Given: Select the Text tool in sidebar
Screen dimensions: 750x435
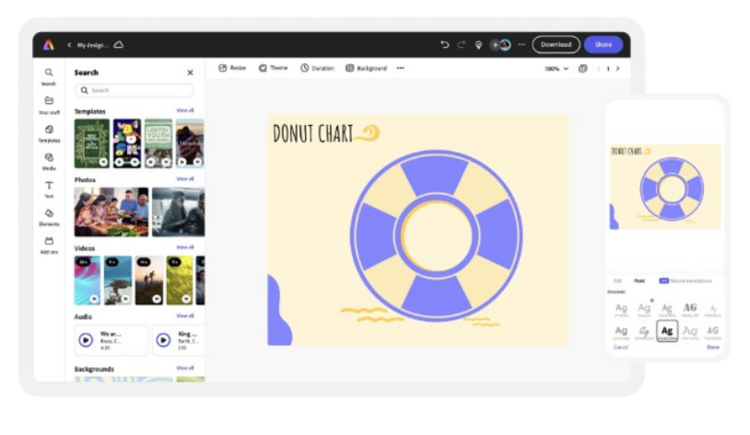Looking at the screenshot, I should click(x=49, y=189).
